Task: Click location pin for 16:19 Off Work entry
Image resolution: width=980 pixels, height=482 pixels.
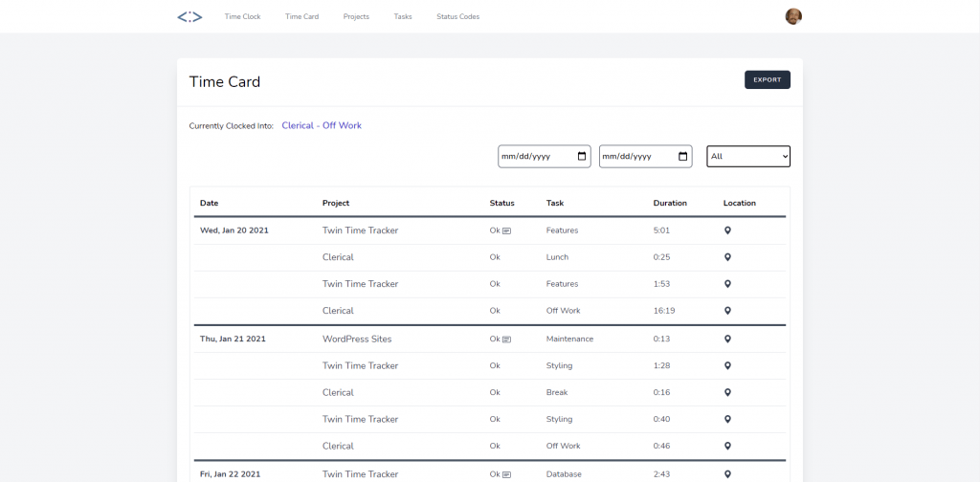Action: coord(727,311)
